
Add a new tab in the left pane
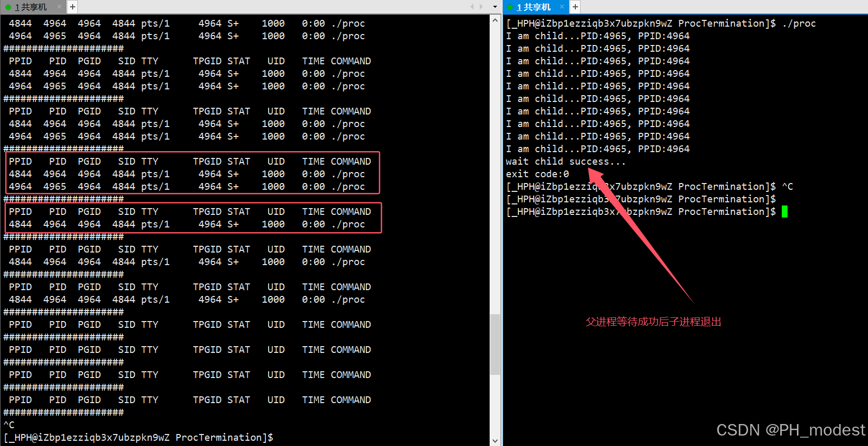[73, 7]
